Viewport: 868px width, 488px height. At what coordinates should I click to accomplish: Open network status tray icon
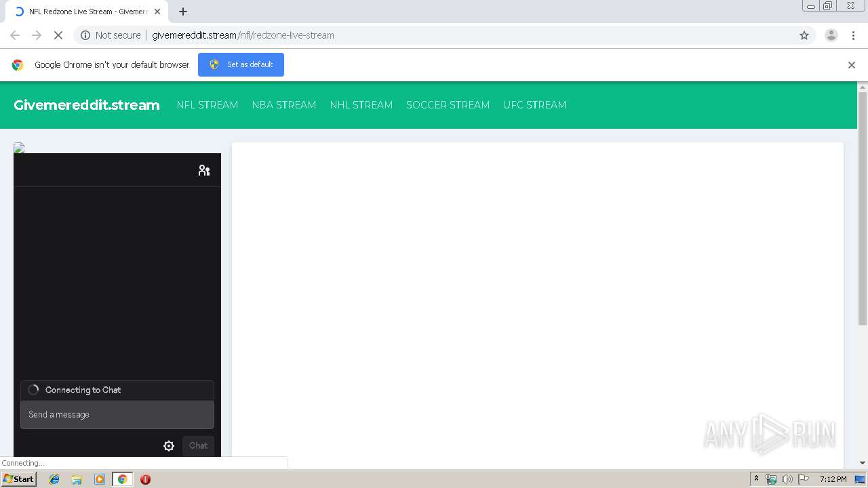coord(771,479)
